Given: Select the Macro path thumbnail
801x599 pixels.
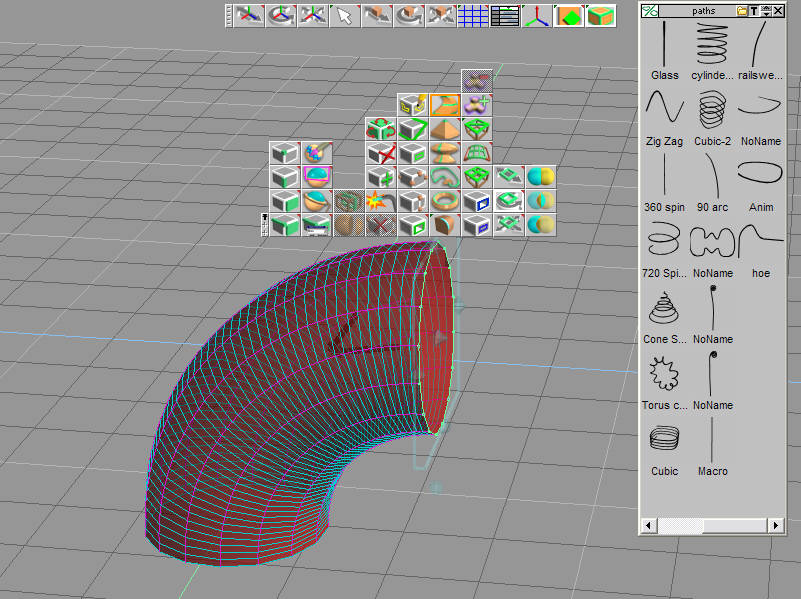Looking at the screenshot, I should click(713, 439).
